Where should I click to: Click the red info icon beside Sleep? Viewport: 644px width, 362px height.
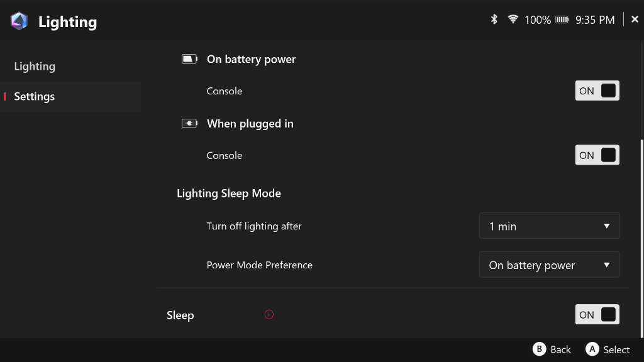coord(269,314)
